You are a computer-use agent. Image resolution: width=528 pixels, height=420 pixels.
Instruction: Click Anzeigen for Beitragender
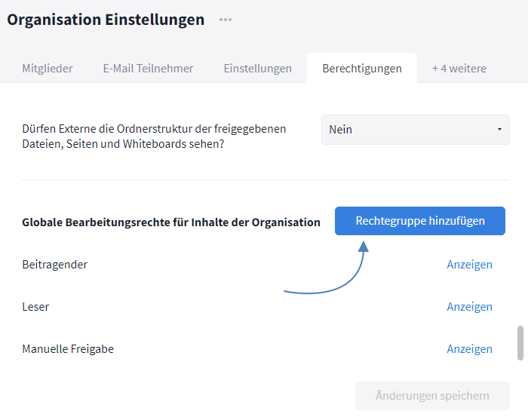[469, 265]
